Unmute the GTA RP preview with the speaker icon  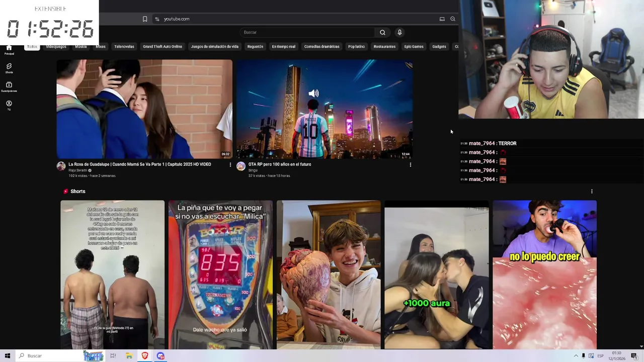pyautogui.click(x=313, y=94)
